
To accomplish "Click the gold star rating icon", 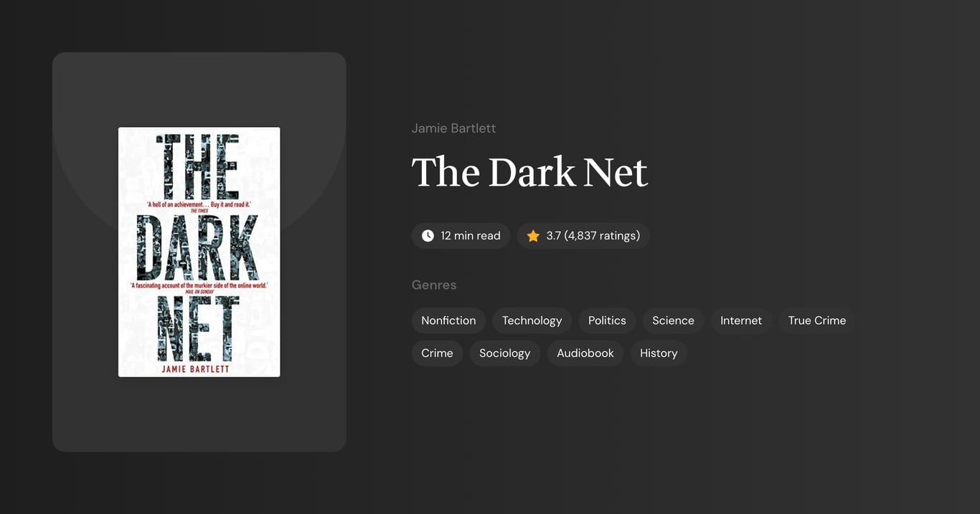I will click(533, 236).
